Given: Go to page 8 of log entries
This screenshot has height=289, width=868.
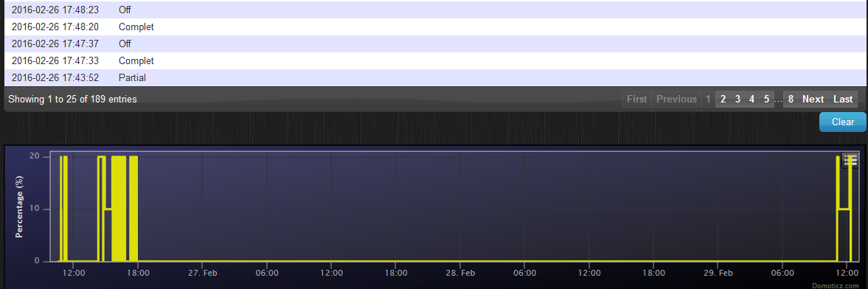Looking at the screenshot, I should [791, 99].
